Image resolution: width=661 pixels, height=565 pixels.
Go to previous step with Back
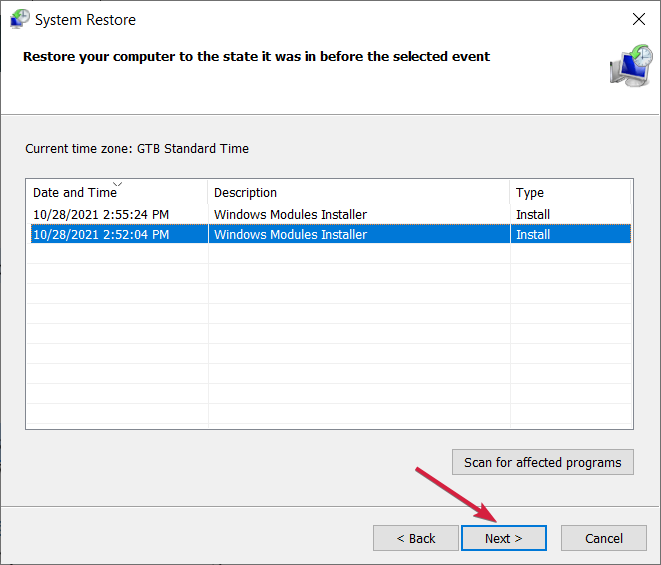tap(416, 538)
